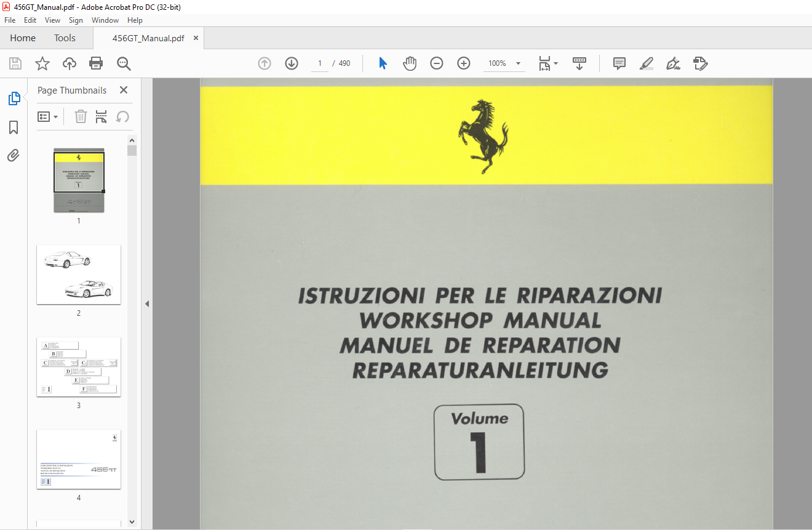The height and width of the screenshot is (530, 812).
Task: Click thumbnails scrollbar up arrow
Action: pos(132,140)
